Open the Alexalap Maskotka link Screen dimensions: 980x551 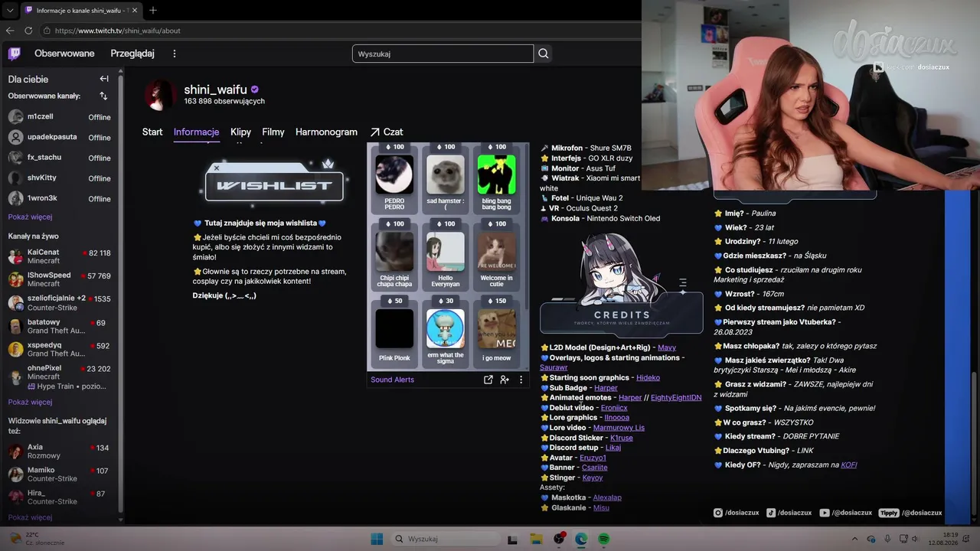607,497
